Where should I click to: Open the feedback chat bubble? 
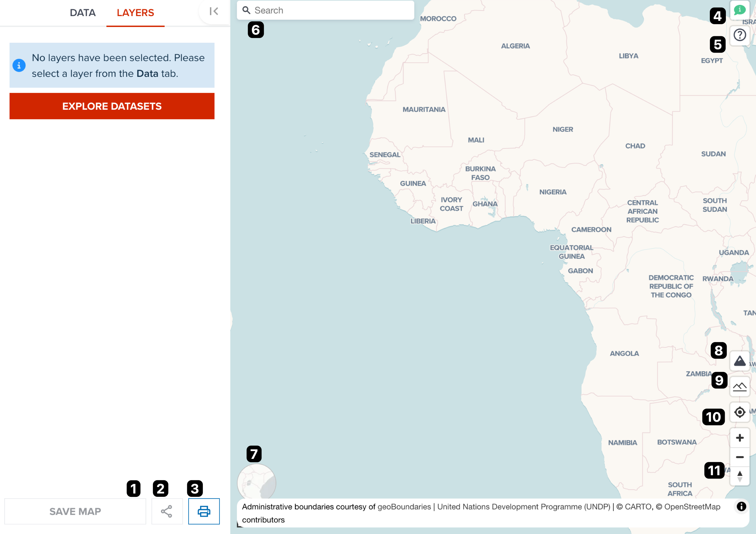pyautogui.click(x=740, y=10)
